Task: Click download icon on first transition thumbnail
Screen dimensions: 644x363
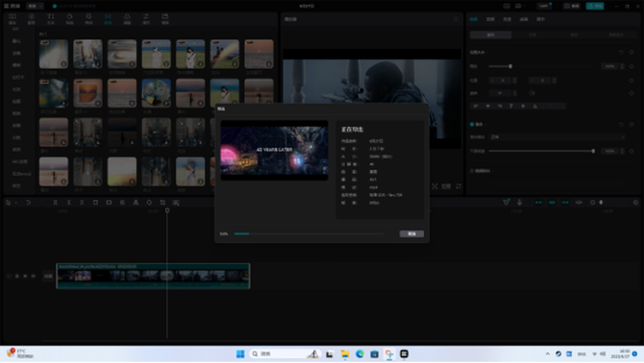Action: point(63,64)
